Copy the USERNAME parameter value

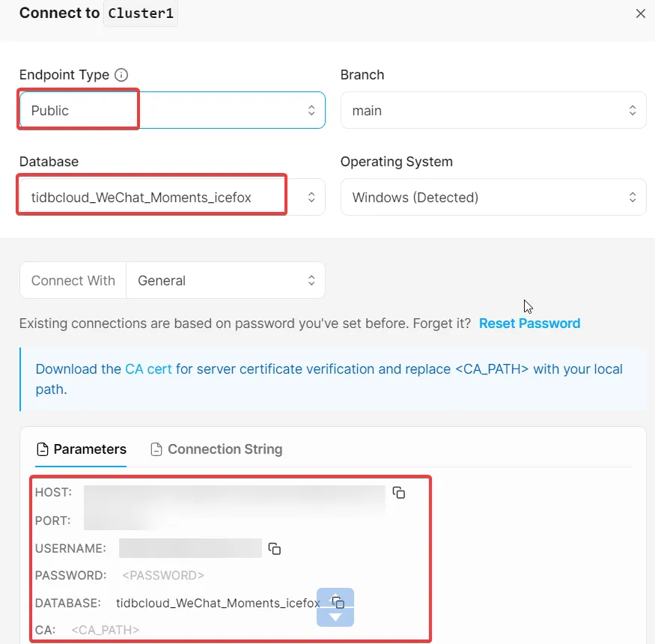pyautogui.click(x=275, y=548)
